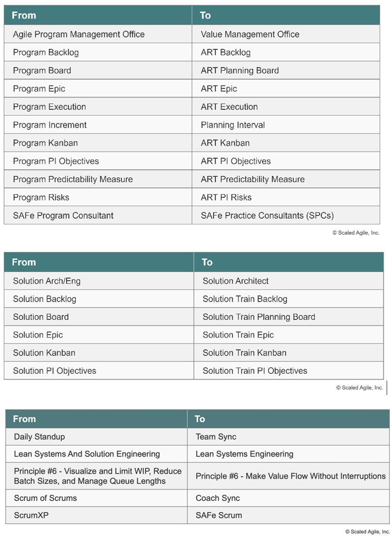The image size is (392, 538).
Task: Click the 'Solution PI Objectives' cell
Action: click(x=99, y=371)
